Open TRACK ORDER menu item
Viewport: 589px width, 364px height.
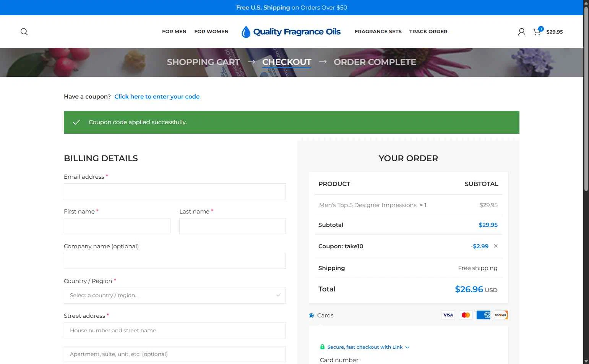coord(428,32)
